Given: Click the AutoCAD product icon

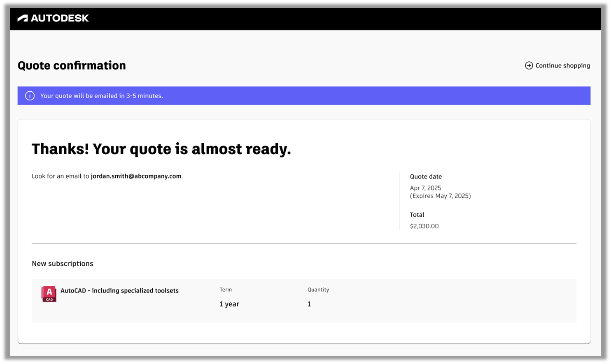Looking at the screenshot, I should click(x=49, y=294).
